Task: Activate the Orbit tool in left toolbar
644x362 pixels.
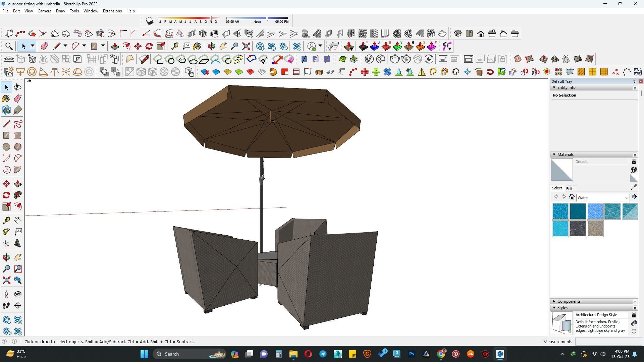Action: click(x=6, y=257)
